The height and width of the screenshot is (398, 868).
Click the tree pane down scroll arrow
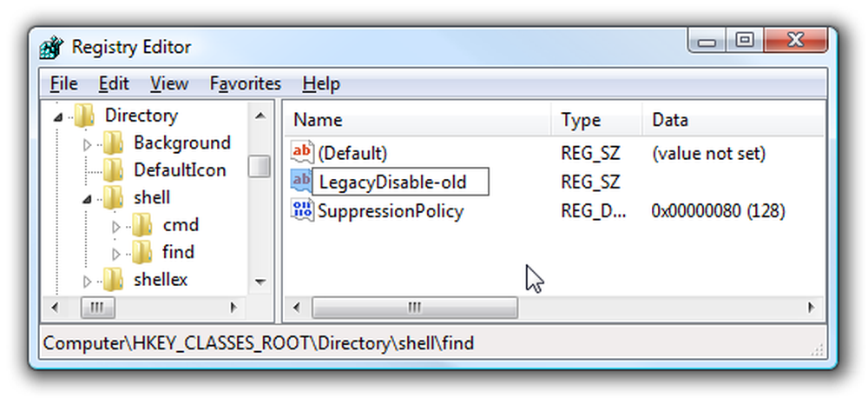260,282
